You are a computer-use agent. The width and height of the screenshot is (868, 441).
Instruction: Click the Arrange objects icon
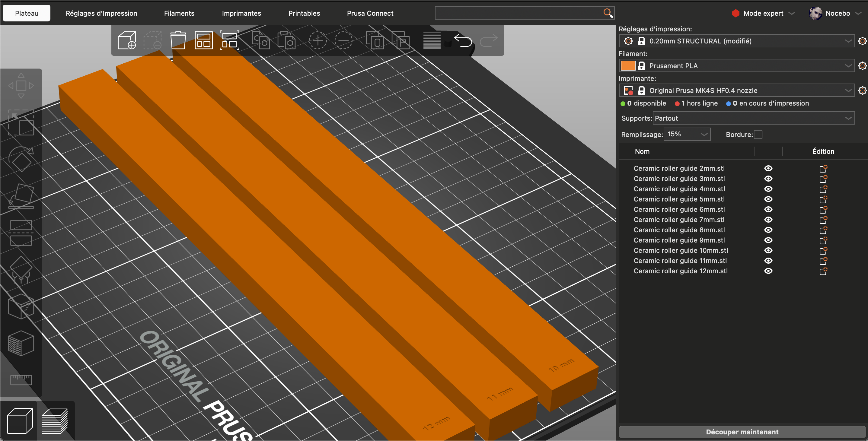point(203,40)
